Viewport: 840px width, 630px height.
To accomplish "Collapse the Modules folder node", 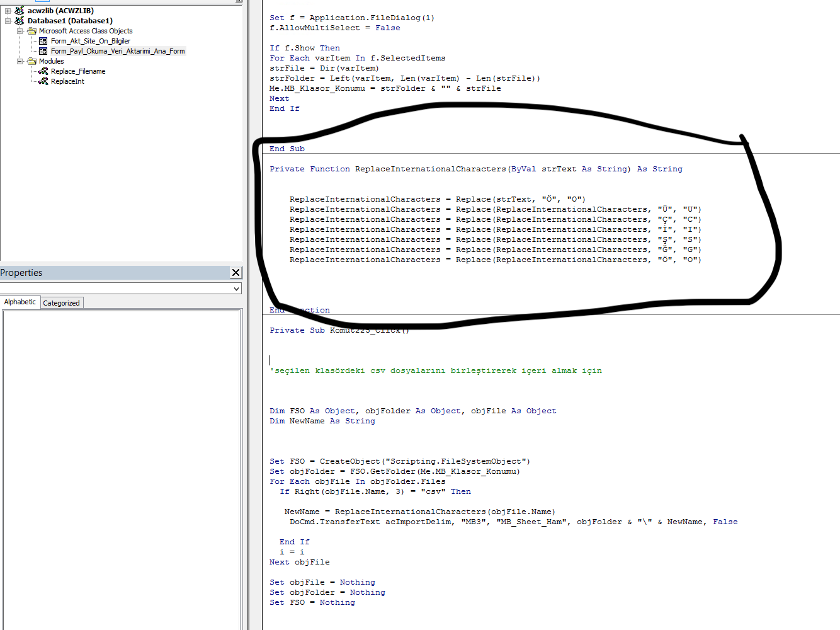I will pos(20,61).
